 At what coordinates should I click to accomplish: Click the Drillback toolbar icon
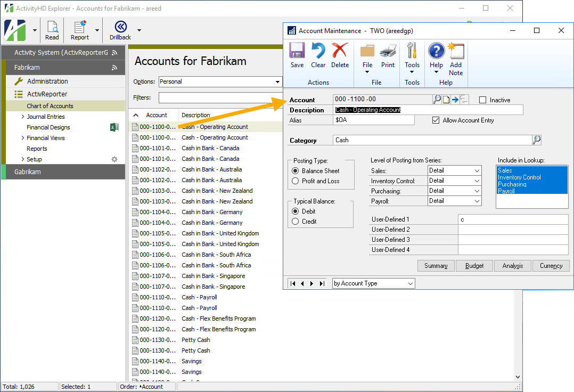120,30
